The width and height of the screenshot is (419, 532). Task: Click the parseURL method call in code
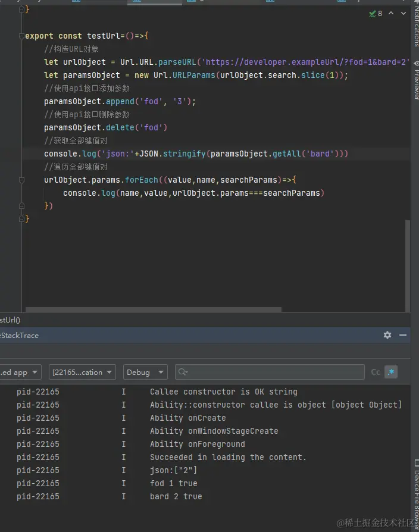(x=177, y=62)
